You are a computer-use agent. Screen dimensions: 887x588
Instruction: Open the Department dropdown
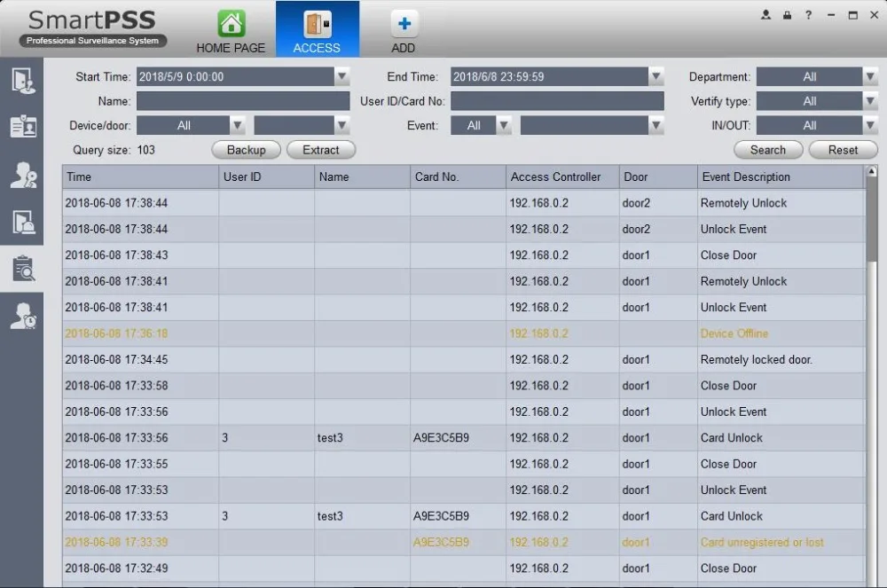(x=817, y=76)
